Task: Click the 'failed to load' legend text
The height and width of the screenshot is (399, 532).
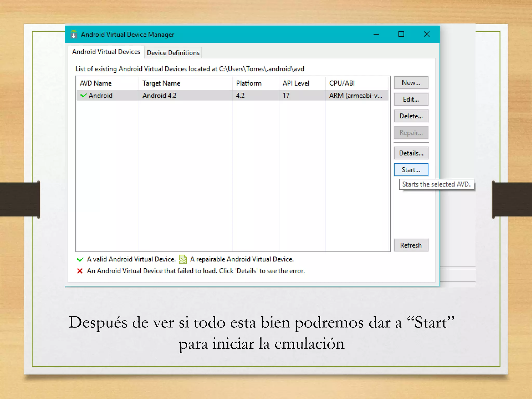Action: 196,271
